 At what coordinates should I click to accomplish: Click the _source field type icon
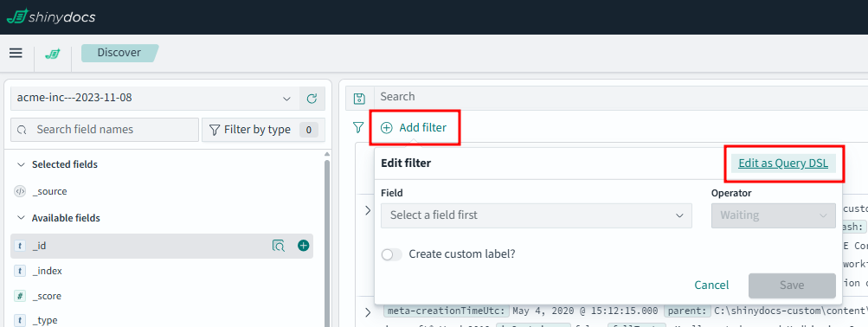pos(20,191)
